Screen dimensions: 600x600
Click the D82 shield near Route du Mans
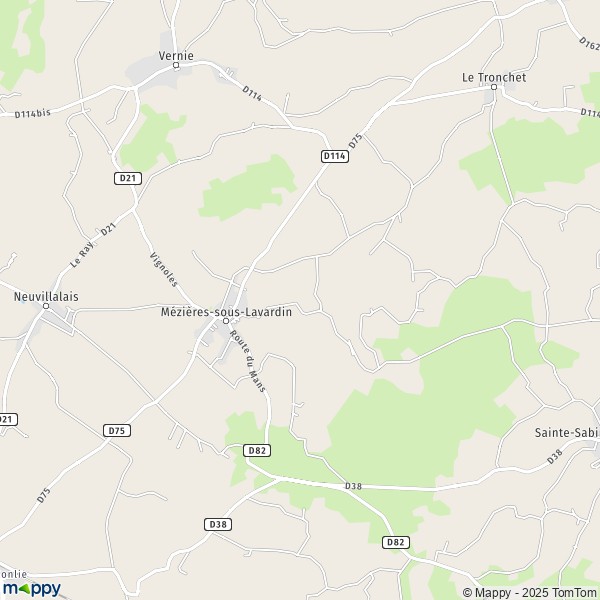[x=257, y=450]
